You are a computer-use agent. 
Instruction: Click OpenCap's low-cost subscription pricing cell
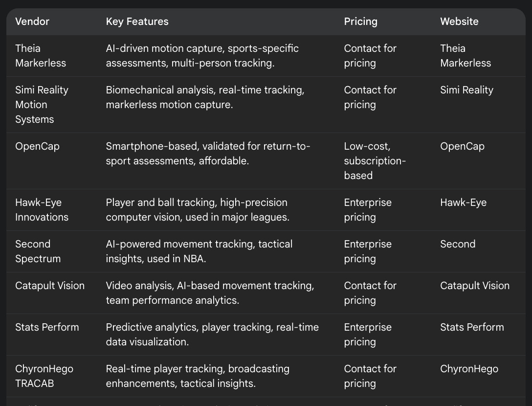[x=375, y=161]
